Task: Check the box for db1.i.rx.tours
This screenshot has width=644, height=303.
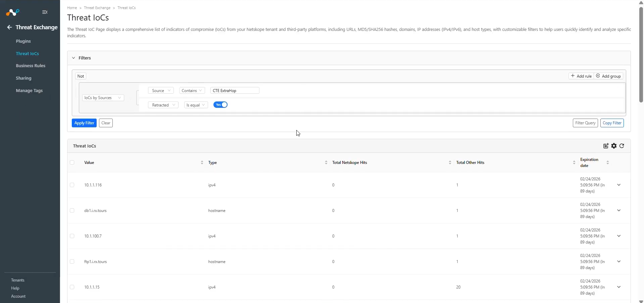Action: click(x=72, y=211)
